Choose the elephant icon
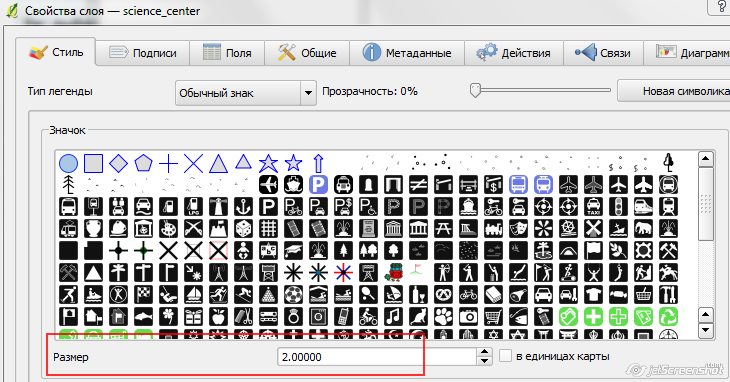Image resolution: width=730 pixels, height=382 pixels. tap(643, 228)
